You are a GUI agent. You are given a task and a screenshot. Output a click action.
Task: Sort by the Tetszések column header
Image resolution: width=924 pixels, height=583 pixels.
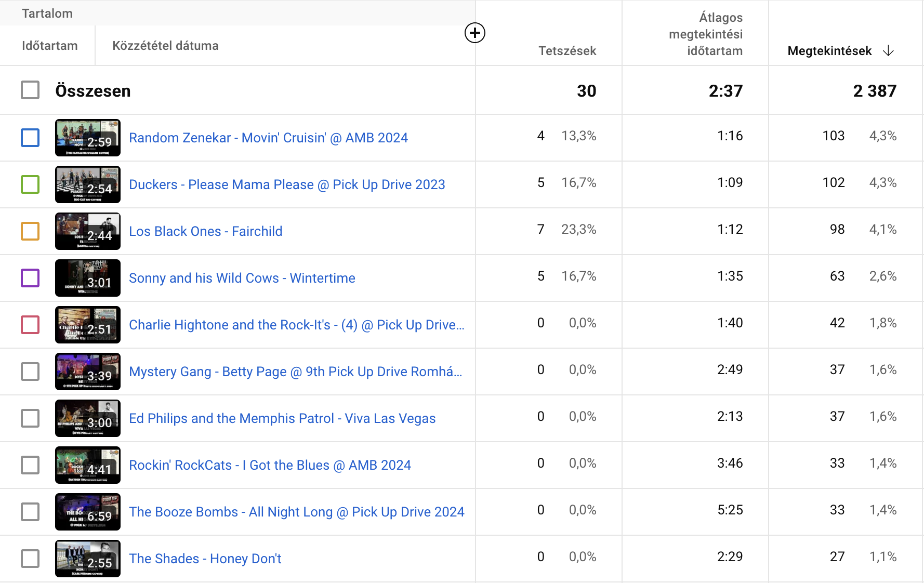tap(567, 51)
